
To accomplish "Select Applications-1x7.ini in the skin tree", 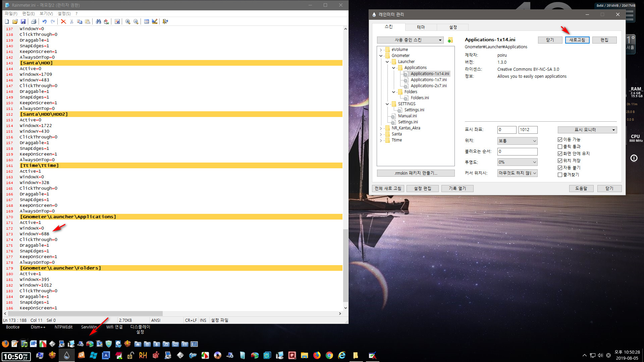I will pyautogui.click(x=429, y=80).
